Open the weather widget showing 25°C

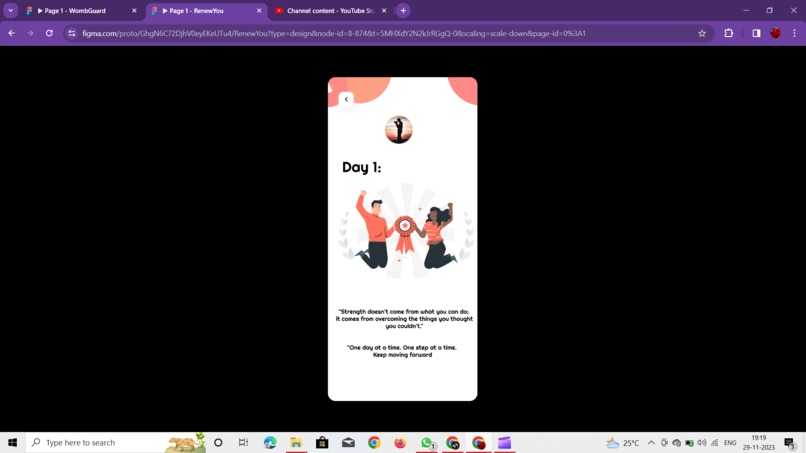pyautogui.click(x=623, y=443)
